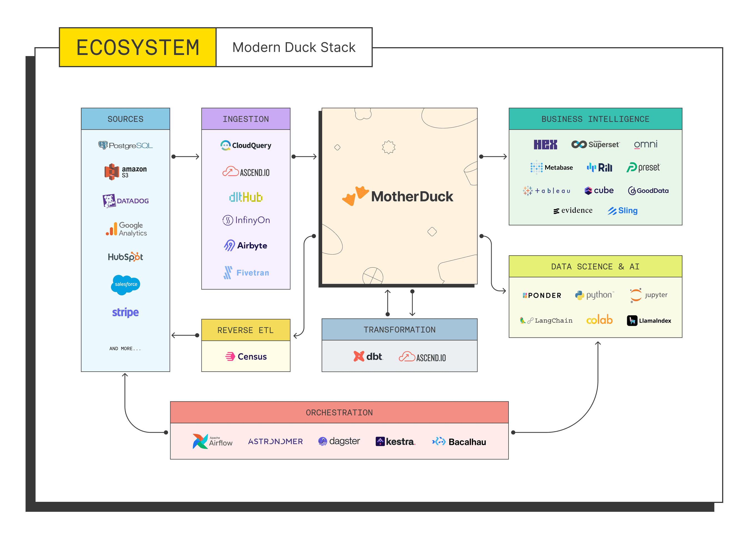
Task: Click the AND MORE... text
Action: click(x=125, y=348)
